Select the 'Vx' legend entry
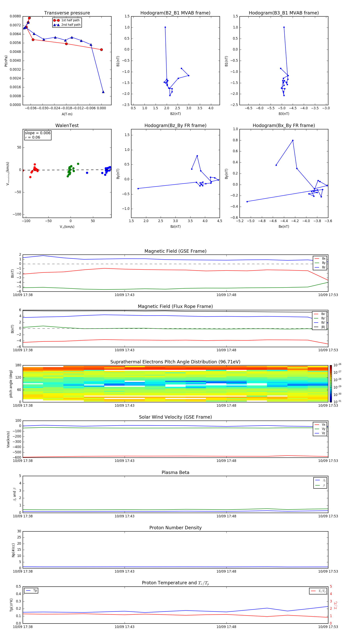 (x=320, y=424)
